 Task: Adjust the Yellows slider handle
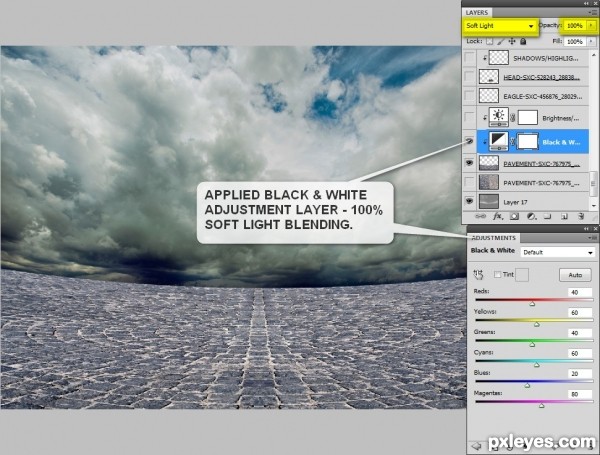(x=537, y=325)
